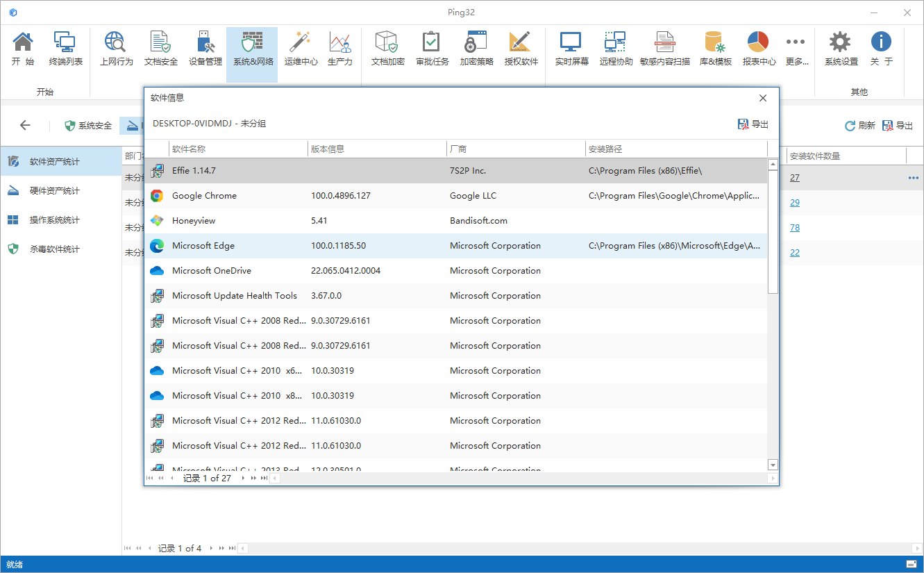
Task: Jump to last record in dialog navigator
Action: [264, 478]
